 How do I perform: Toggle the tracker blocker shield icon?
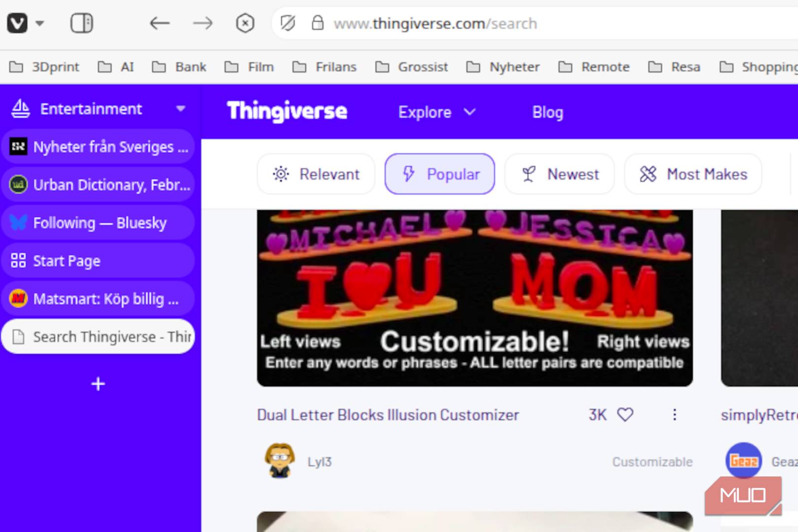pos(288,23)
